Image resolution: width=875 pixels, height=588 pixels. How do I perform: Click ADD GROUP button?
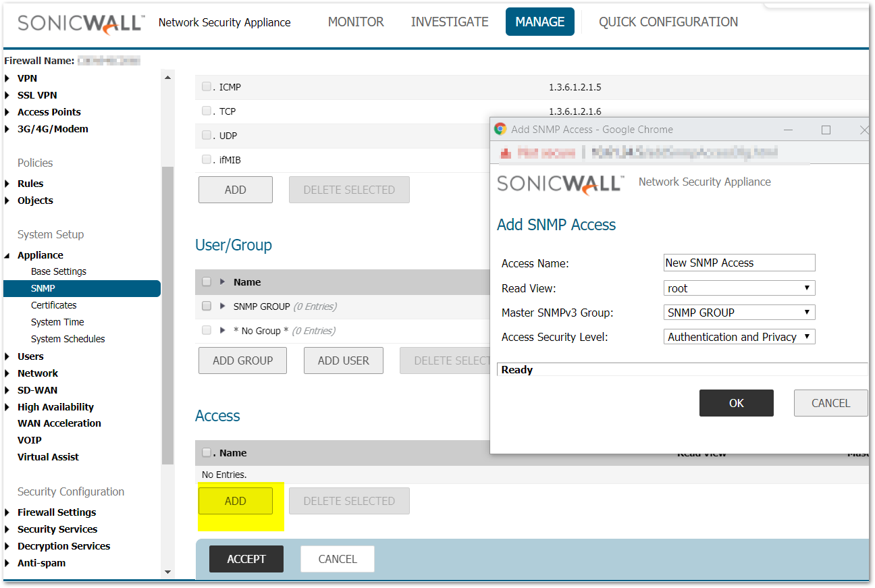tap(242, 360)
